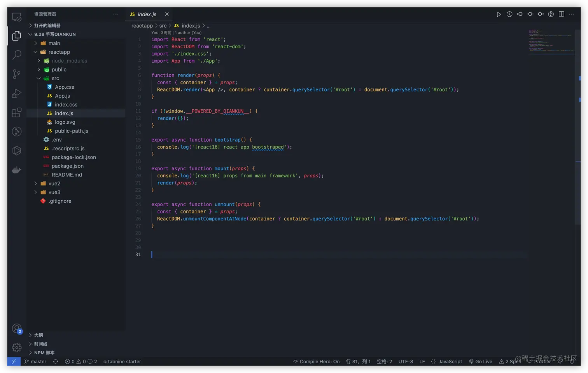Open the Manage settings gear icon
Screen dimensions: 588x373
(17, 347)
